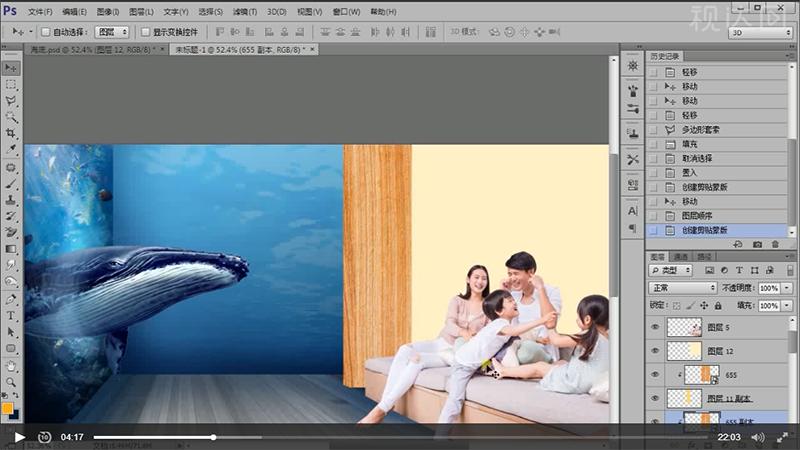800x450 pixels.
Task: Open auto-select 图层 dropdown
Action: [112, 32]
